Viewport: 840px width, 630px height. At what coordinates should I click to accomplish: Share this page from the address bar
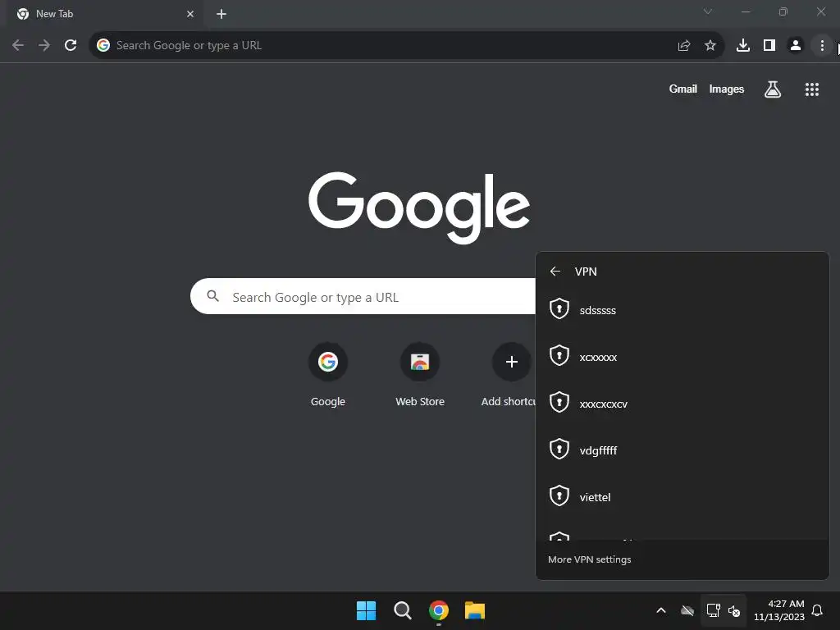pos(684,46)
